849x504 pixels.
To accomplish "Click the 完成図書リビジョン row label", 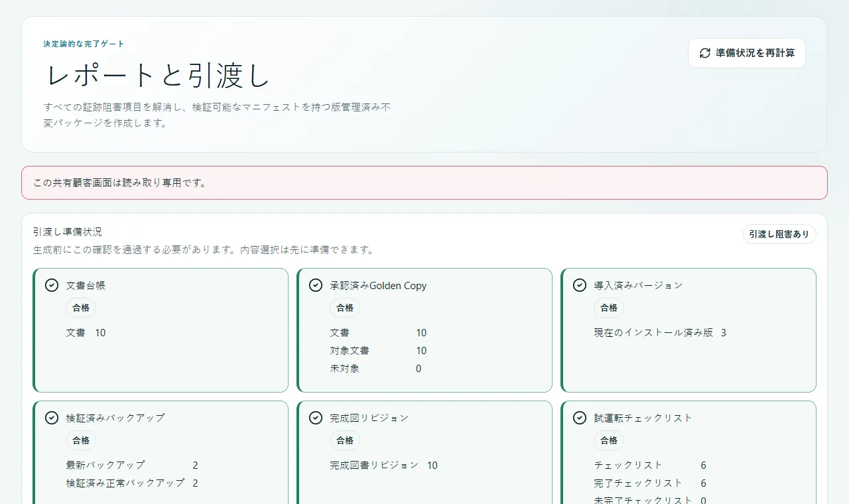I will click(x=375, y=466).
